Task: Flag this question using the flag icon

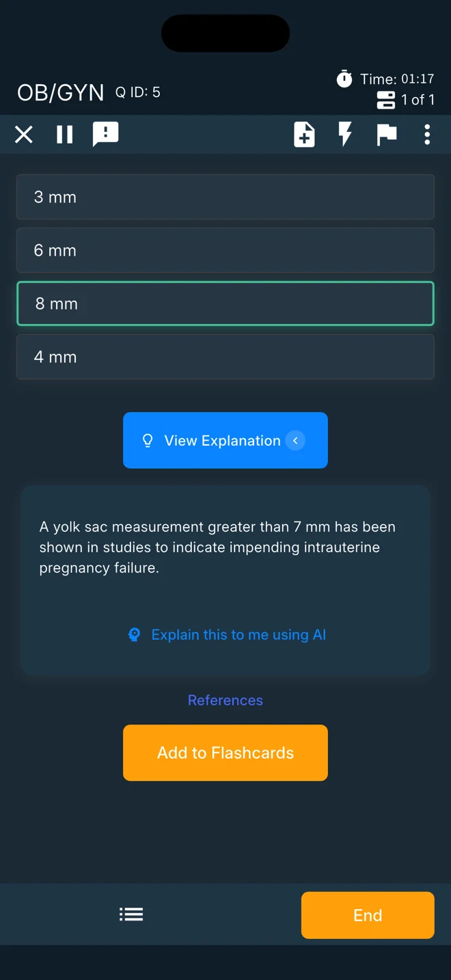Action: pos(387,135)
